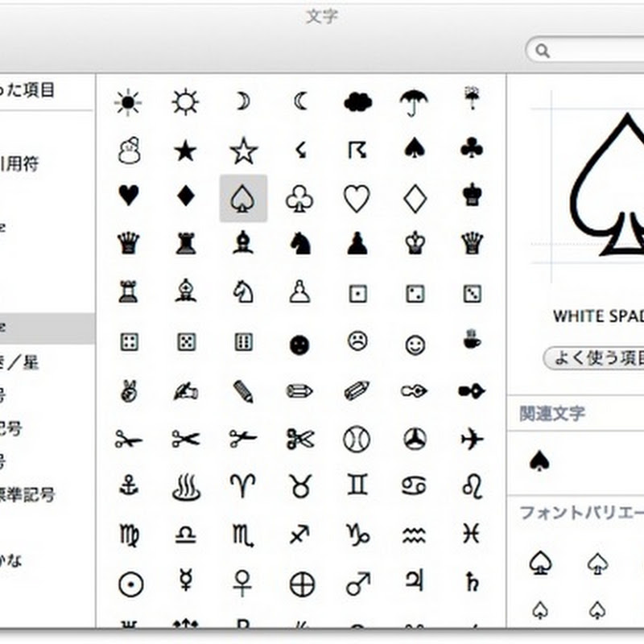
Task: Select the white smiling face symbol
Action: coord(415,345)
